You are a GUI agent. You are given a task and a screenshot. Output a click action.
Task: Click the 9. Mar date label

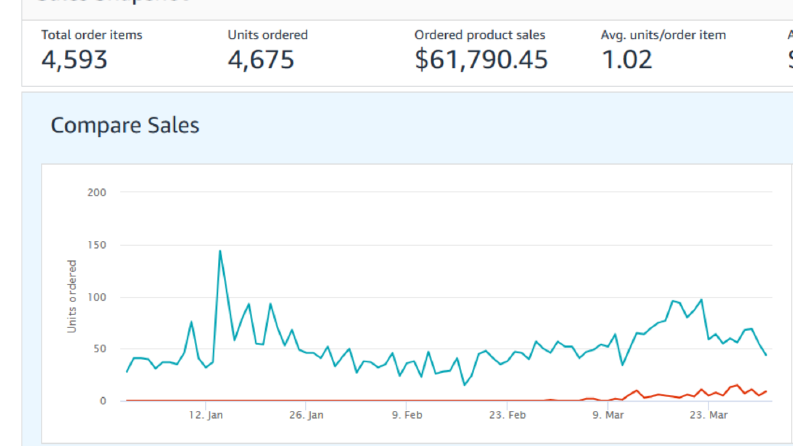tap(608, 415)
